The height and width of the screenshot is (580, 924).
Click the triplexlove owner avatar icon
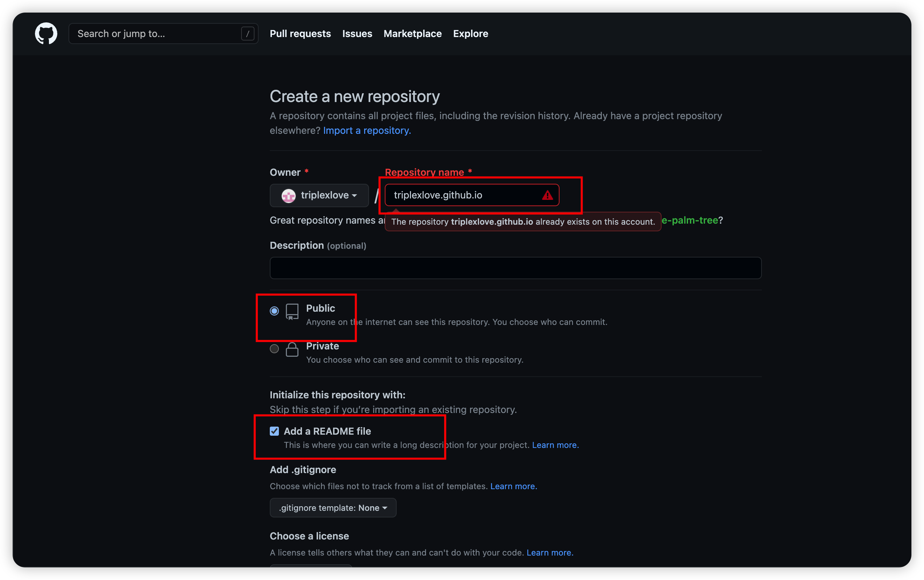click(288, 196)
